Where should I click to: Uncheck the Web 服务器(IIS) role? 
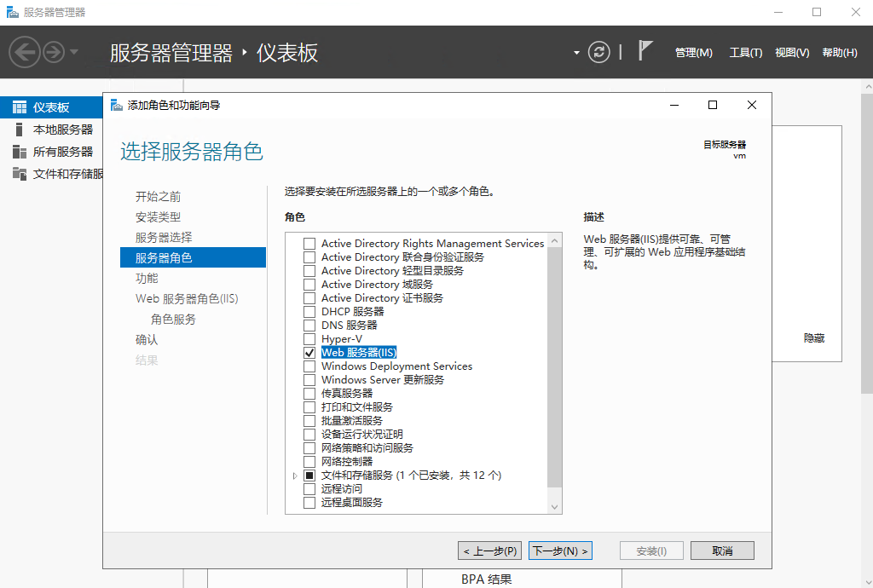click(309, 353)
